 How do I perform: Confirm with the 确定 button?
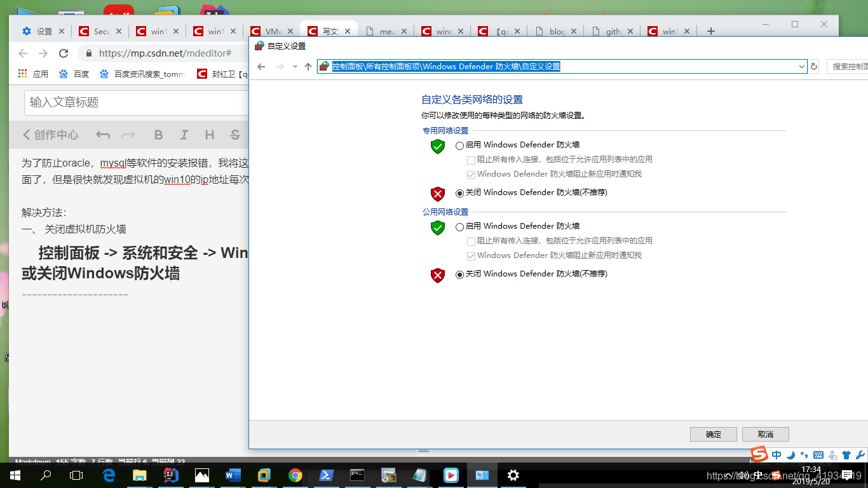(x=714, y=434)
